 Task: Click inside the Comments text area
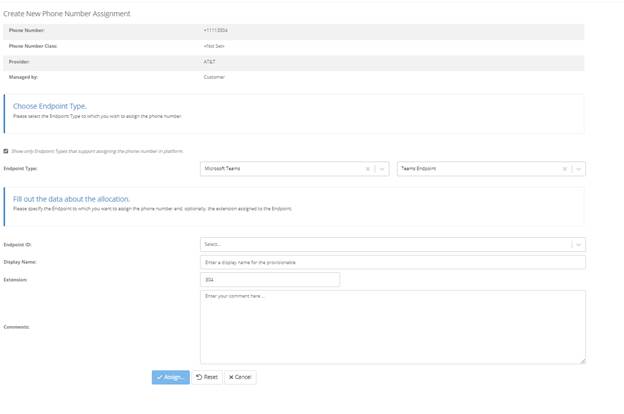(x=393, y=327)
